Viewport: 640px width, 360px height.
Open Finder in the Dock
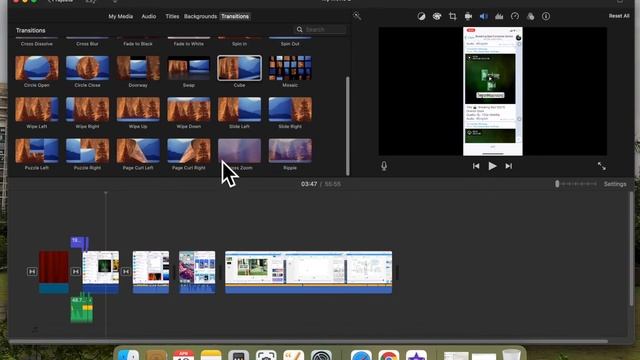click(128, 355)
